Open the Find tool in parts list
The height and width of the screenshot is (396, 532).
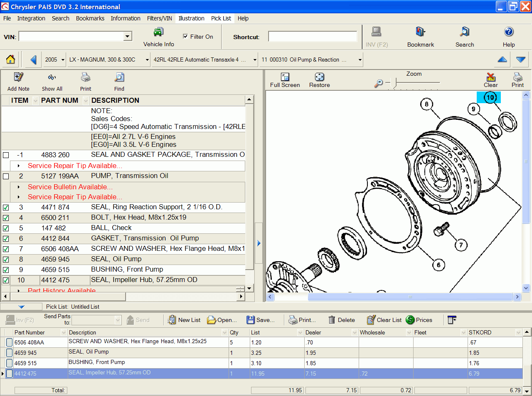click(119, 82)
